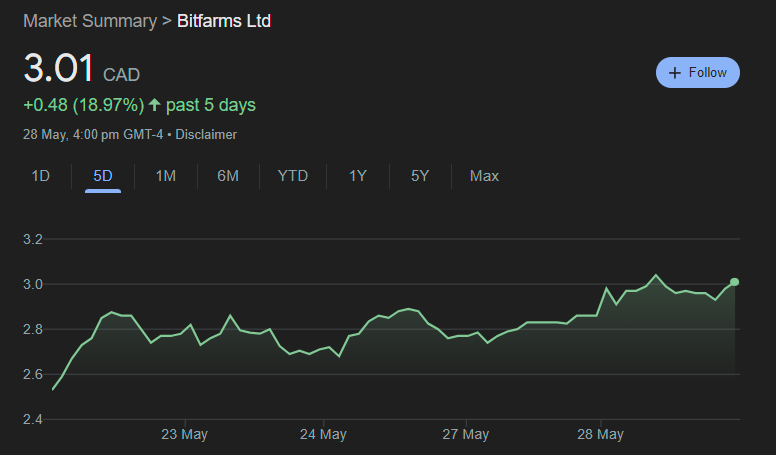The width and height of the screenshot is (776, 455).
Task: Show the 1M chart range
Action: click(x=166, y=176)
